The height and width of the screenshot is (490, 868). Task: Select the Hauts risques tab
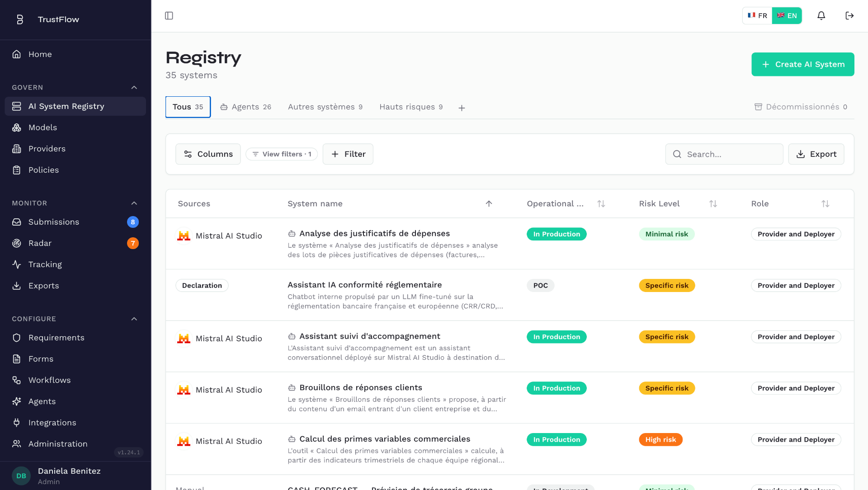411,107
